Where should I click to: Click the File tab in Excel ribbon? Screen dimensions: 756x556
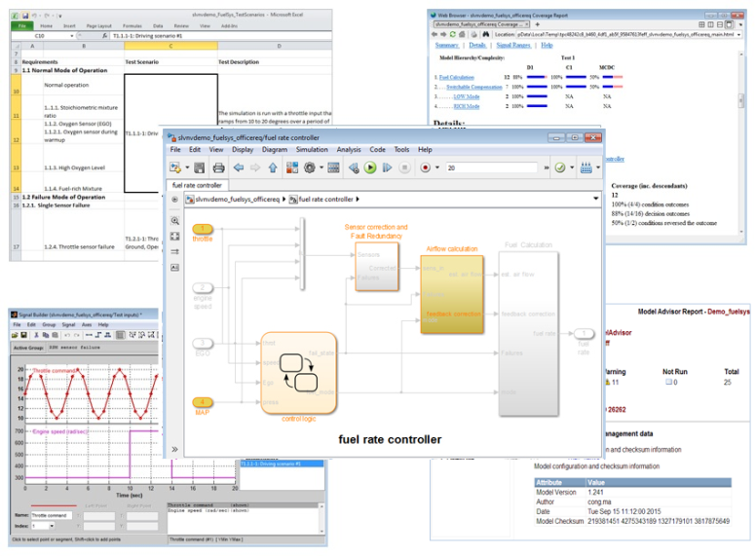click(22, 25)
